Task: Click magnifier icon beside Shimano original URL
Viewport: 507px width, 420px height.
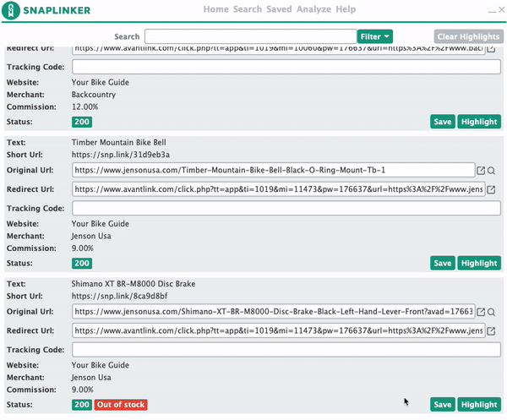Action: tap(491, 312)
